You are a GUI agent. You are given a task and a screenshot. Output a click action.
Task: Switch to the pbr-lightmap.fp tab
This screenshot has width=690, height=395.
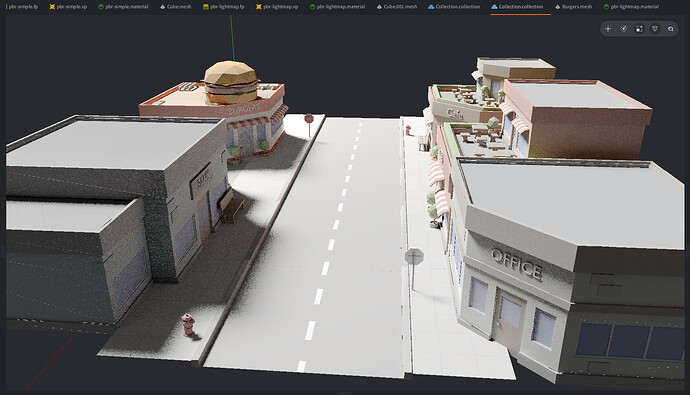224,7
